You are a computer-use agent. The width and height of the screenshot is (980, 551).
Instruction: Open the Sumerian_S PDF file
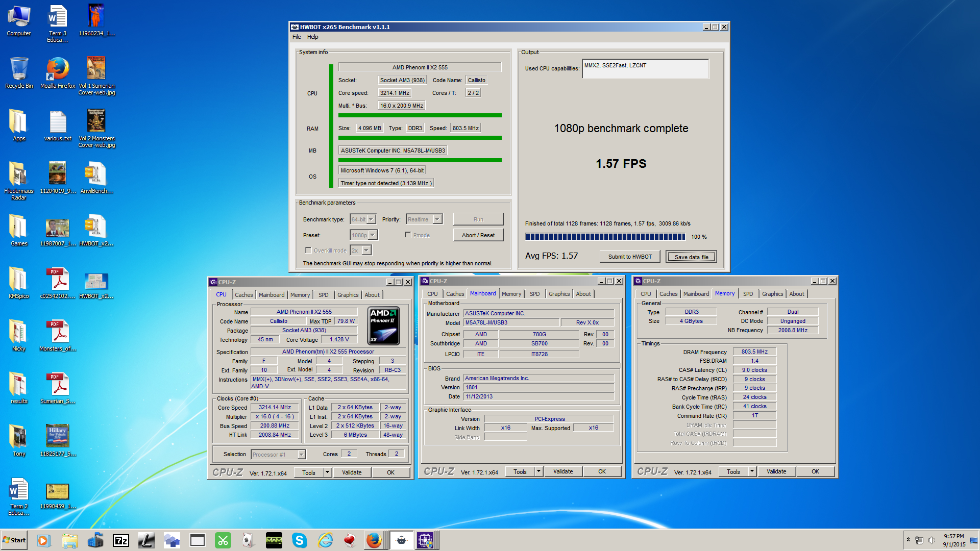[58, 388]
